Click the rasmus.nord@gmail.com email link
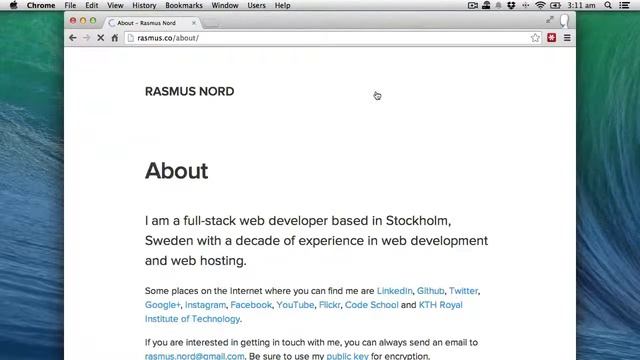The width and height of the screenshot is (640, 360). pyautogui.click(x=195, y=356)
